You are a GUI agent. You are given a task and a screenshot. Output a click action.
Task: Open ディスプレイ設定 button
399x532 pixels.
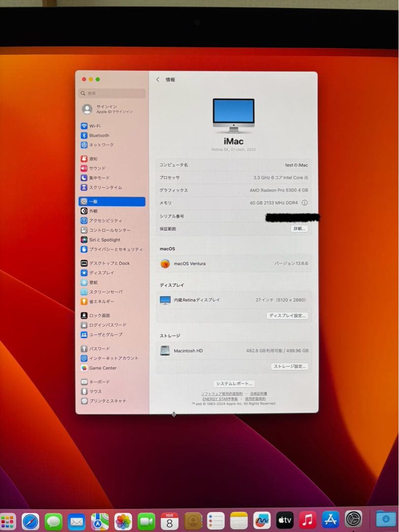(x=287, y=316)
